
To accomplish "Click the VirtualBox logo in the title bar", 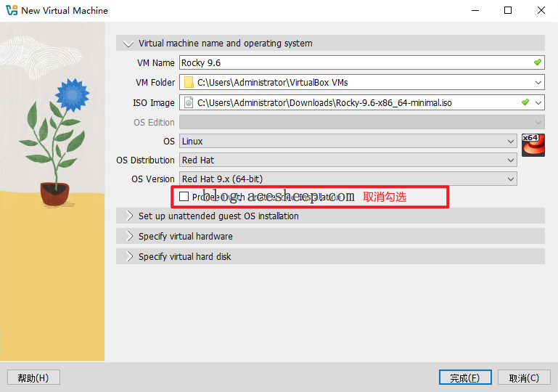I will point(12,10).
